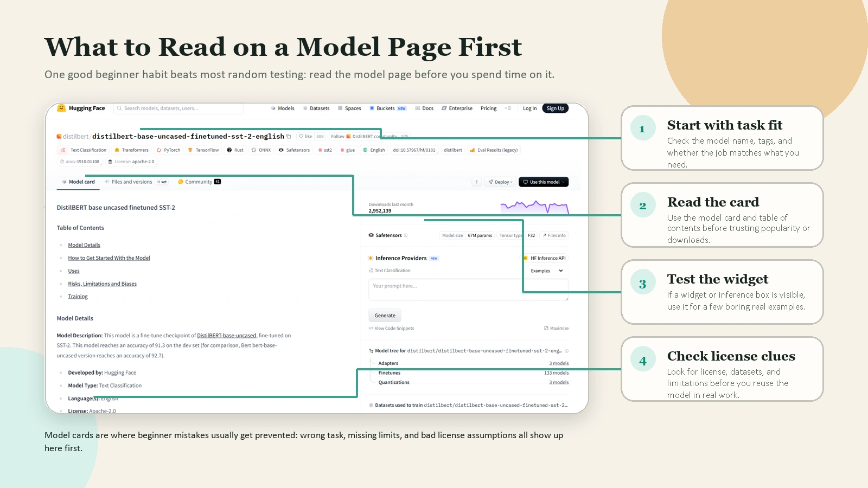Open the Model Details contents link
The image size is (868, 488).
(x=84, y=245)
